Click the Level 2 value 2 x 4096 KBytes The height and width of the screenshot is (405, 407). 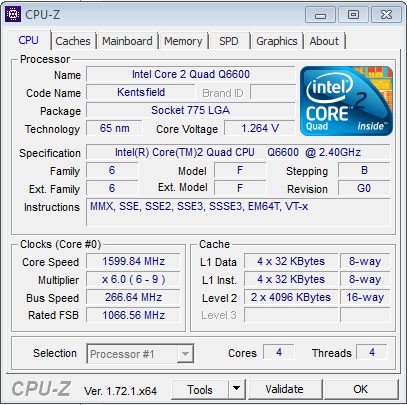[291, 297]
